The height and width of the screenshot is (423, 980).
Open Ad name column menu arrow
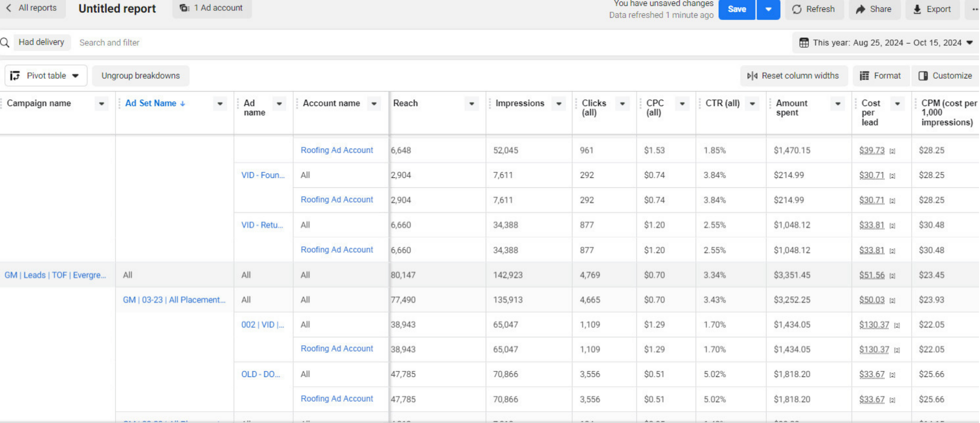279,103
